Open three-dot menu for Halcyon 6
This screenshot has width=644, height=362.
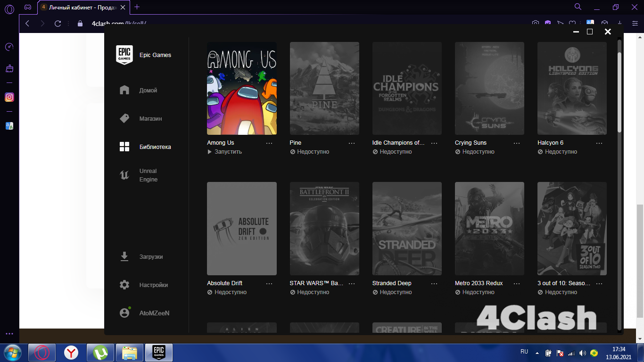(599, 143)
